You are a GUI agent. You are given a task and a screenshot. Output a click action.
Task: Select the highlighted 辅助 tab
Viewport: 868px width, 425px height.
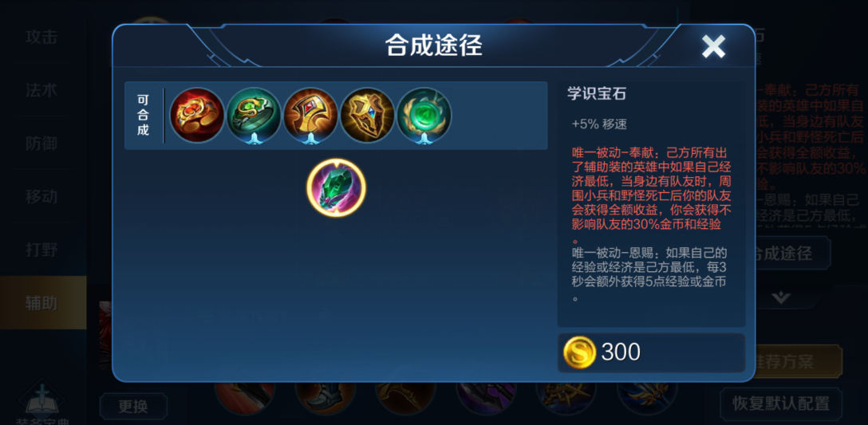tap(43, 303)
